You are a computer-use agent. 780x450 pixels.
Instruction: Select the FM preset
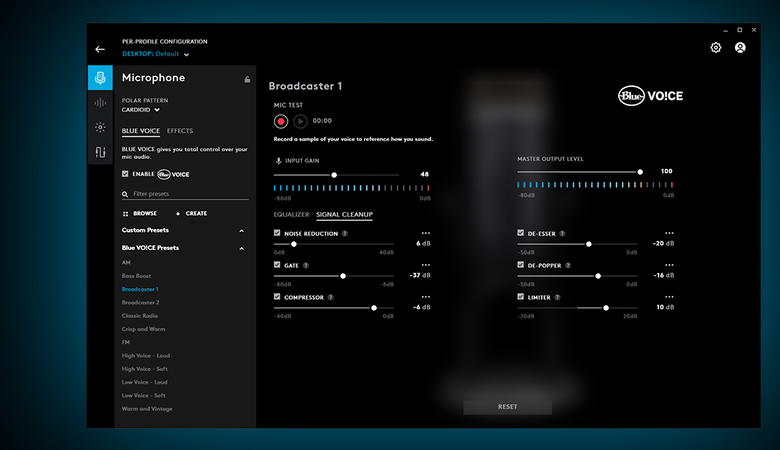(126, 343)
